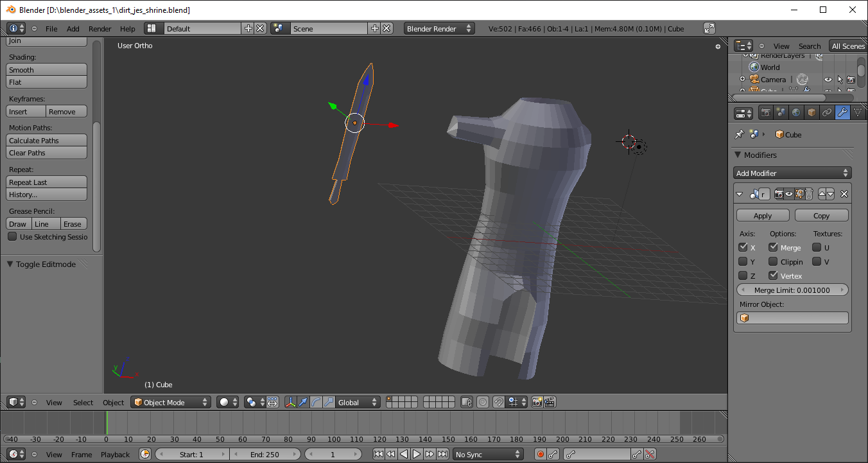Image resolution: width=868 pixels, height=463 pixels.
Task: Remove the Mirror modifier with the X
Action: pos(844,194)
